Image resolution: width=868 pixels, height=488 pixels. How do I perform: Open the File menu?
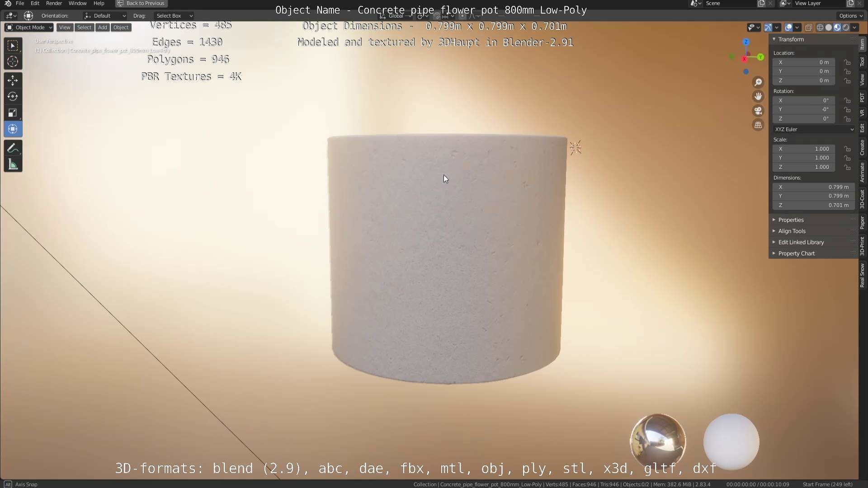(x=20, y=3)
